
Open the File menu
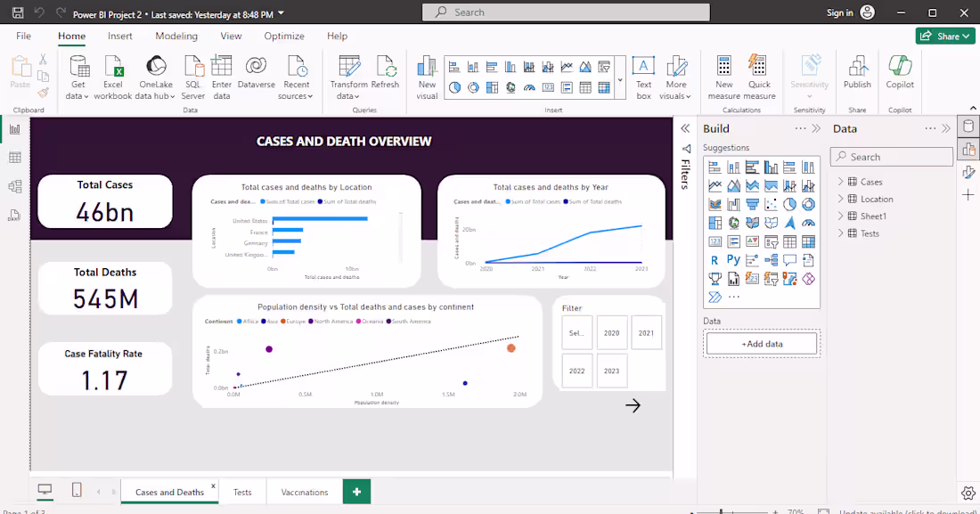(x=24, y=36)
